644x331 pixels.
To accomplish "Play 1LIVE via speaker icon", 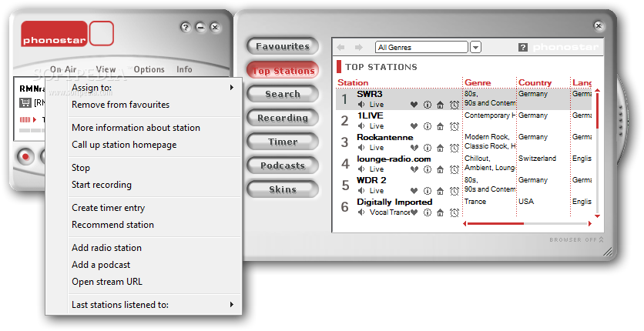I will coord(361,126).
